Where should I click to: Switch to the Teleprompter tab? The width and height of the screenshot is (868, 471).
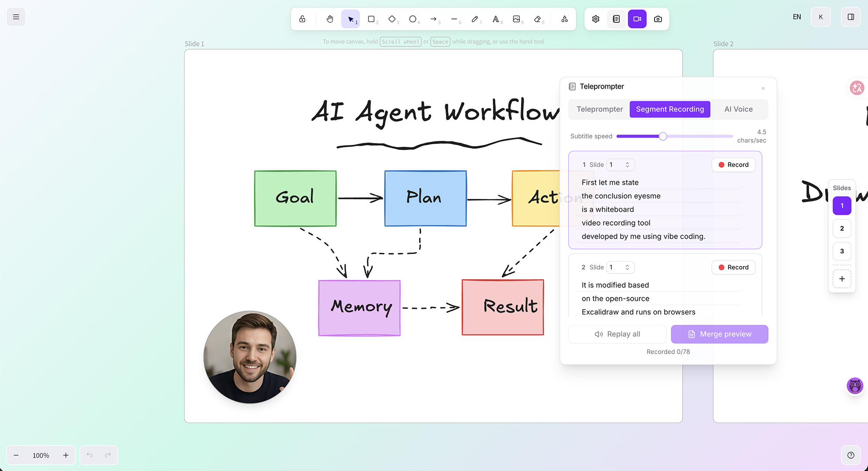click(600, 109)
